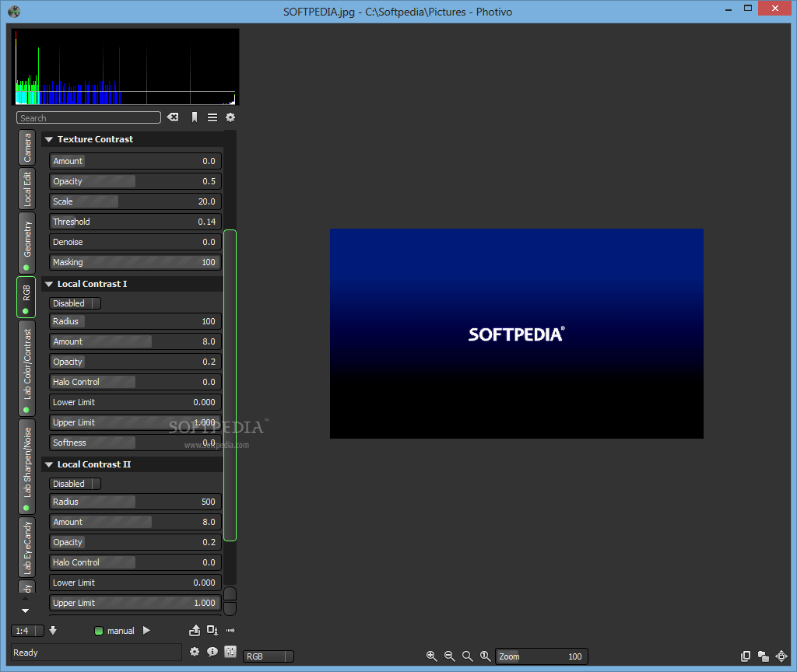Click the SOFTPEDIA image preview

pyautogui.click(x=517, y=333)
